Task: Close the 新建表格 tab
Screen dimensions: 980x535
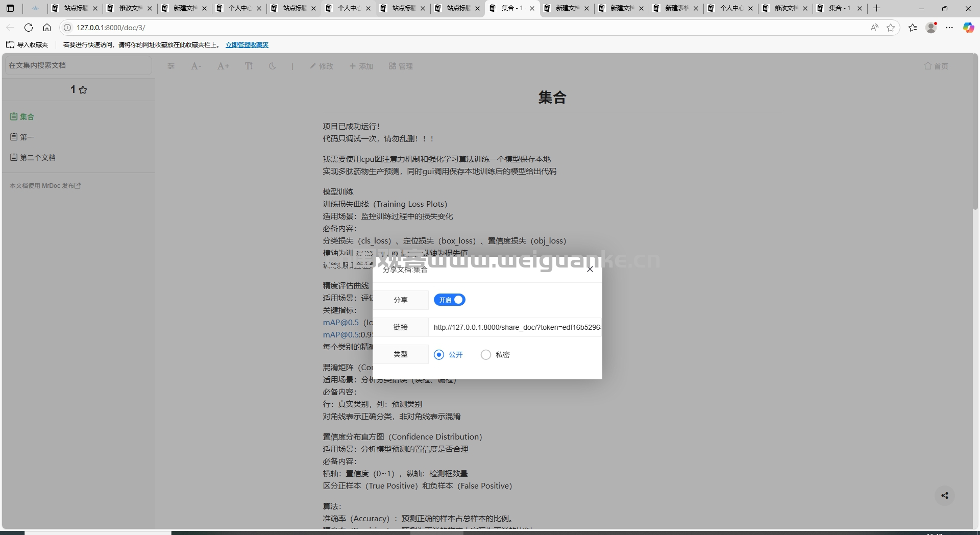Action: pyautogui.click(x=696, y=8)
